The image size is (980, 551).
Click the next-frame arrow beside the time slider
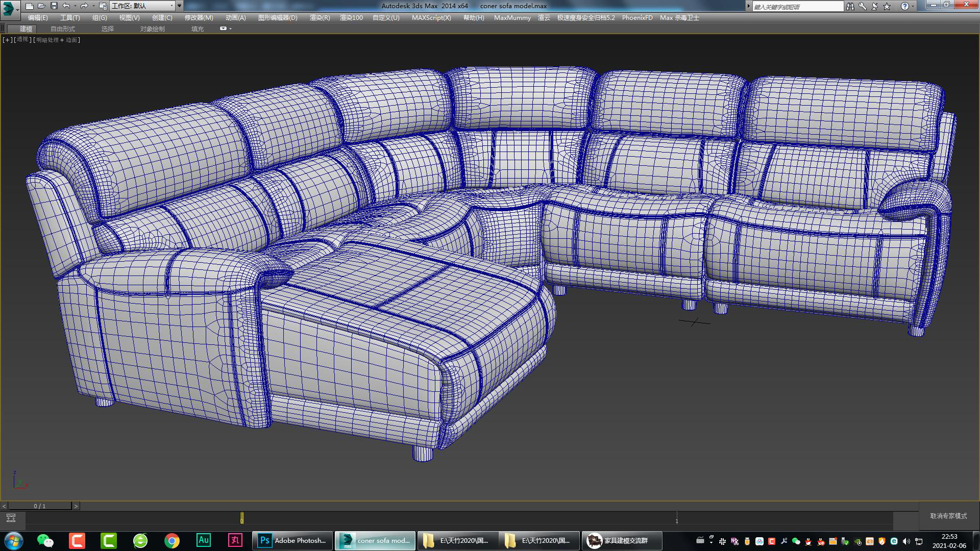point(77,506)
